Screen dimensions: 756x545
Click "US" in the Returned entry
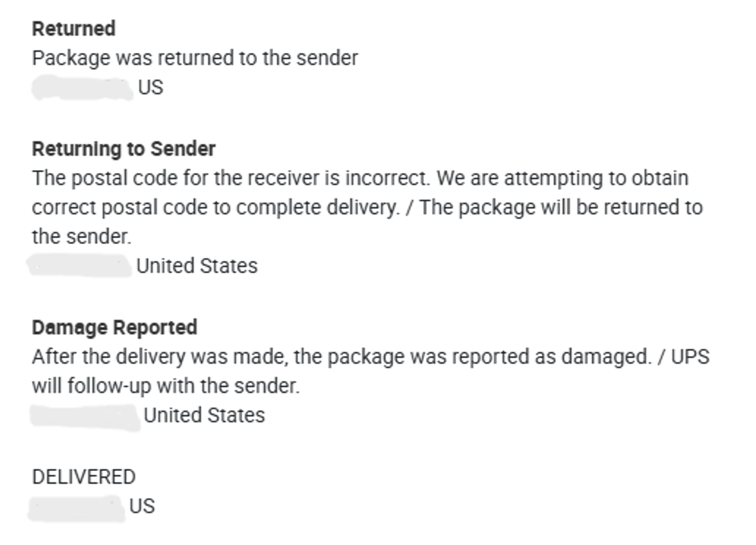pyautogui.click(x=150, y=87)
